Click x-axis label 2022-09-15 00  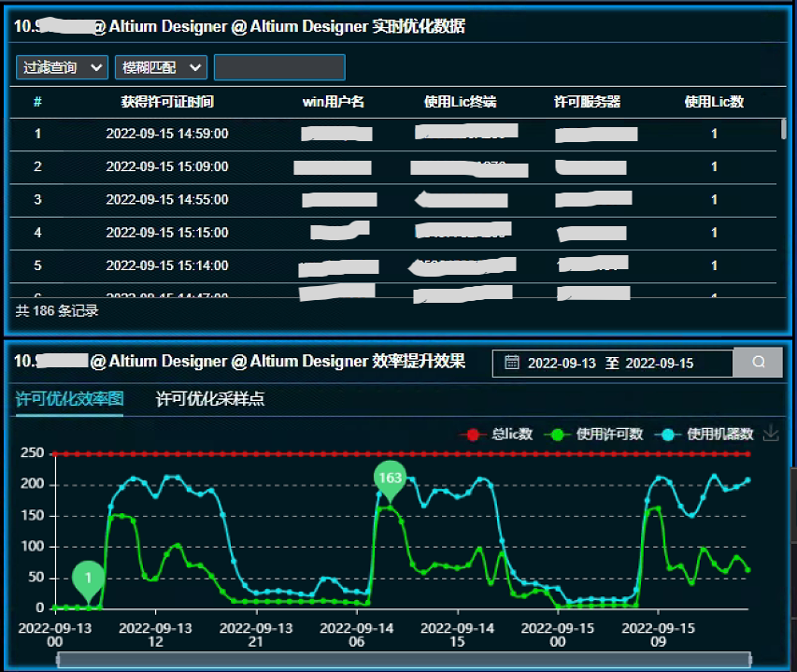[x=558, y=635]
